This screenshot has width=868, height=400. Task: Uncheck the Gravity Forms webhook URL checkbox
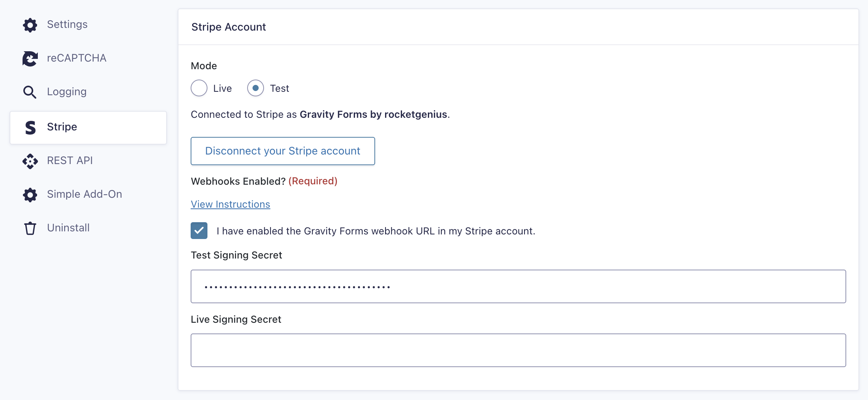(x=199, y=231)
